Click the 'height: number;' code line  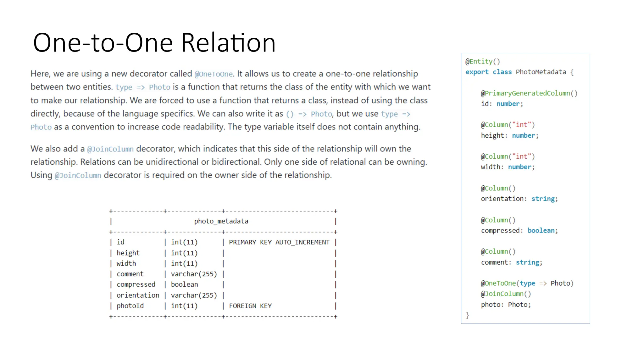coord(510,135)
